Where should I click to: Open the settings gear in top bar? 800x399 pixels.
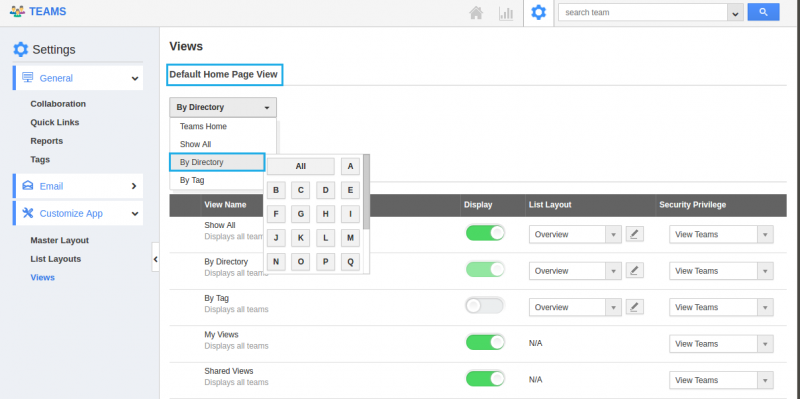tap(538, 12)
